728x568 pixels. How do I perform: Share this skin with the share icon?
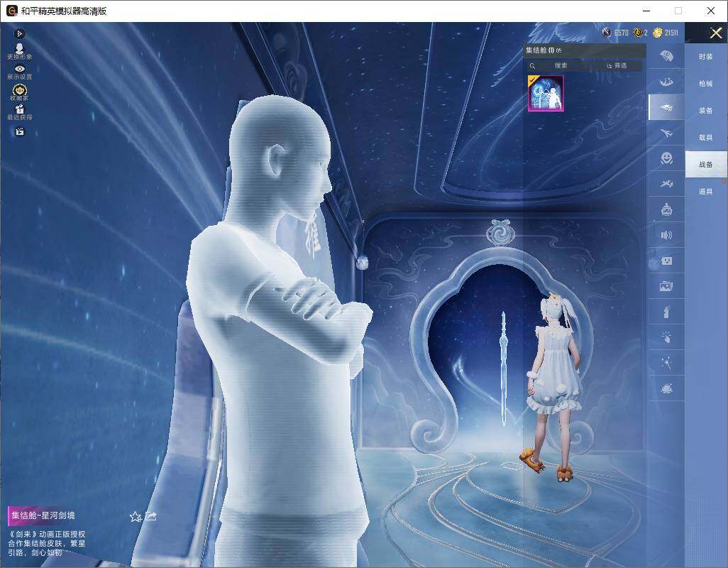pyautogui.click(x=151, y=516)
